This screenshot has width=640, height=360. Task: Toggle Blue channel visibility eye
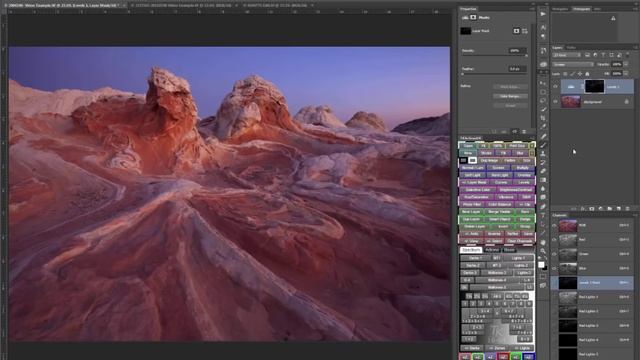click(x=554, y=268)
